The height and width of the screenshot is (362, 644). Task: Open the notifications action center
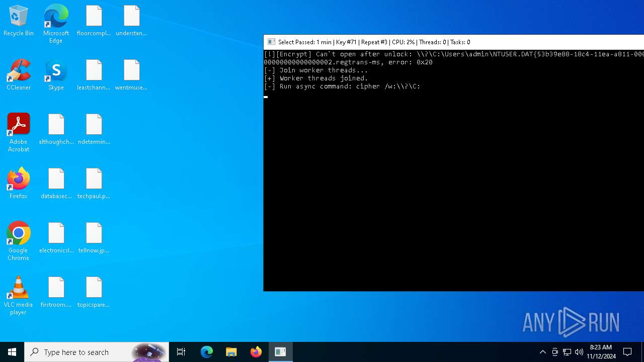627,352
